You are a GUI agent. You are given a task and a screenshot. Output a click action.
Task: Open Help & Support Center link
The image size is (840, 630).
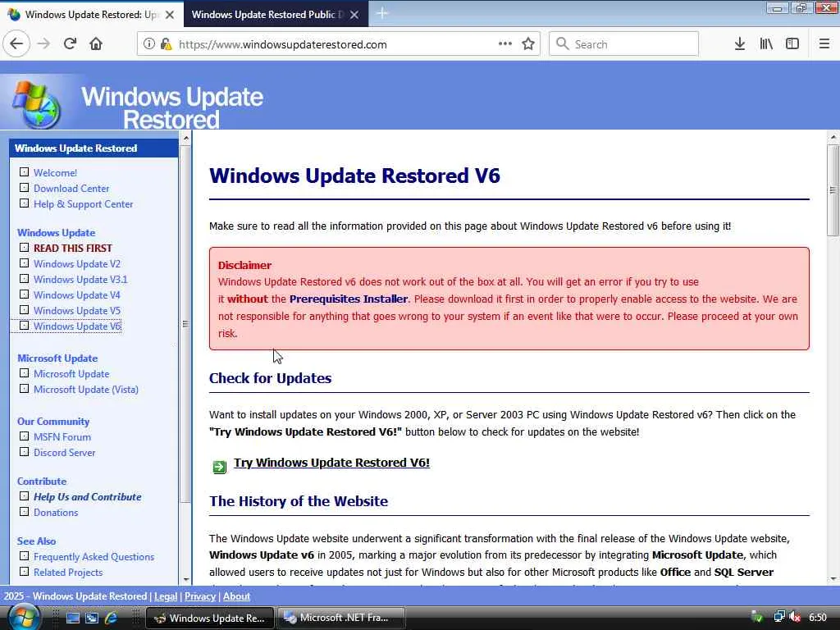(x=83, y=203)
